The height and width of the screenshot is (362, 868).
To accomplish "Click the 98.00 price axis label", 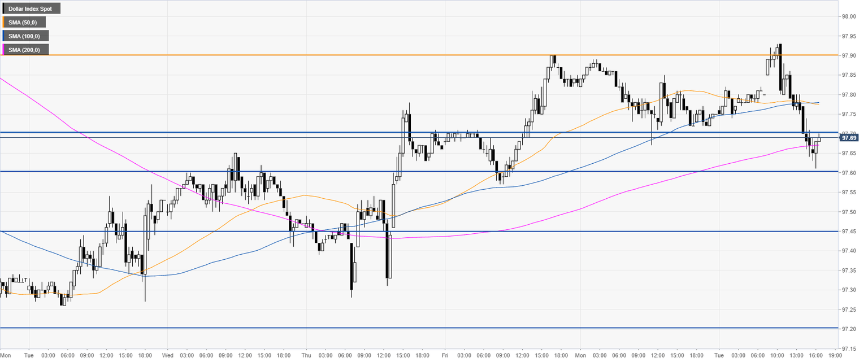I will [849, 16].
